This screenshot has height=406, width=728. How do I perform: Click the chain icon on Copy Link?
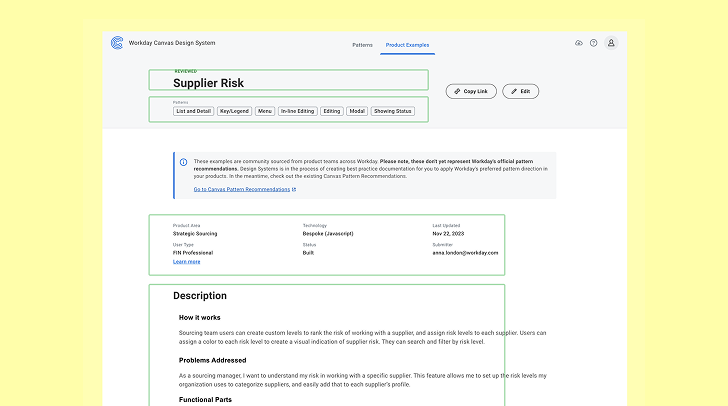456,91
